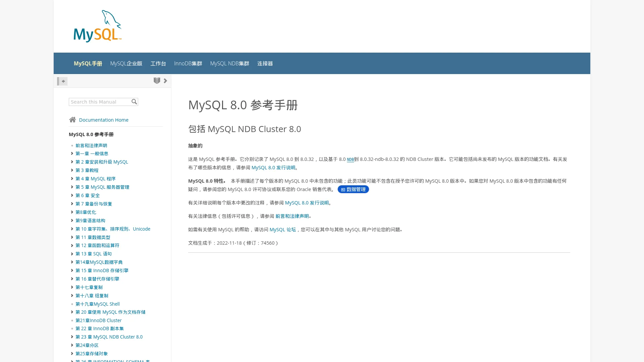Open 第 23 章 MySQL NDB Cluster 8.0

pyautogui.click(x=109, y=337)
